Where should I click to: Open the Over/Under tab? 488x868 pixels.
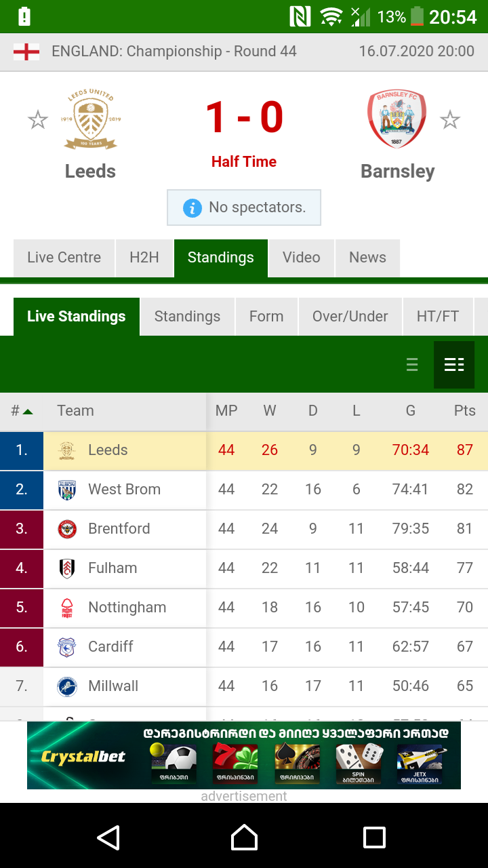point(350,317)
